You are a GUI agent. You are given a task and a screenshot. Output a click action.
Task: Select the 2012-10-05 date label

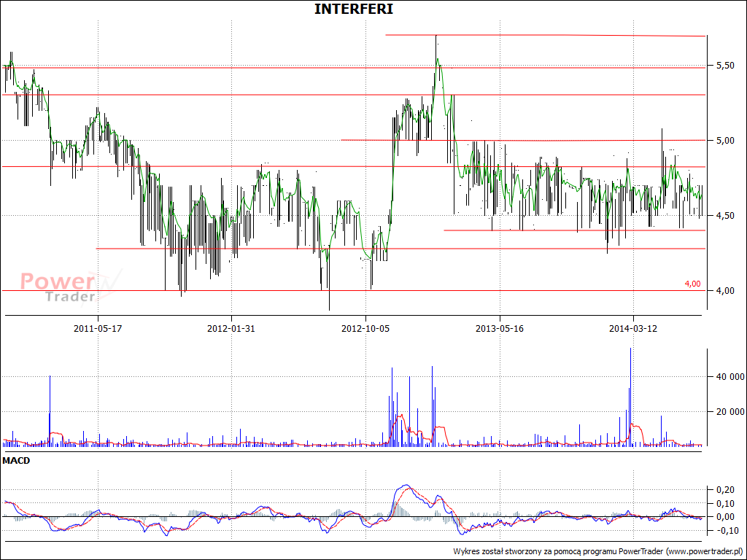[365, 329]
